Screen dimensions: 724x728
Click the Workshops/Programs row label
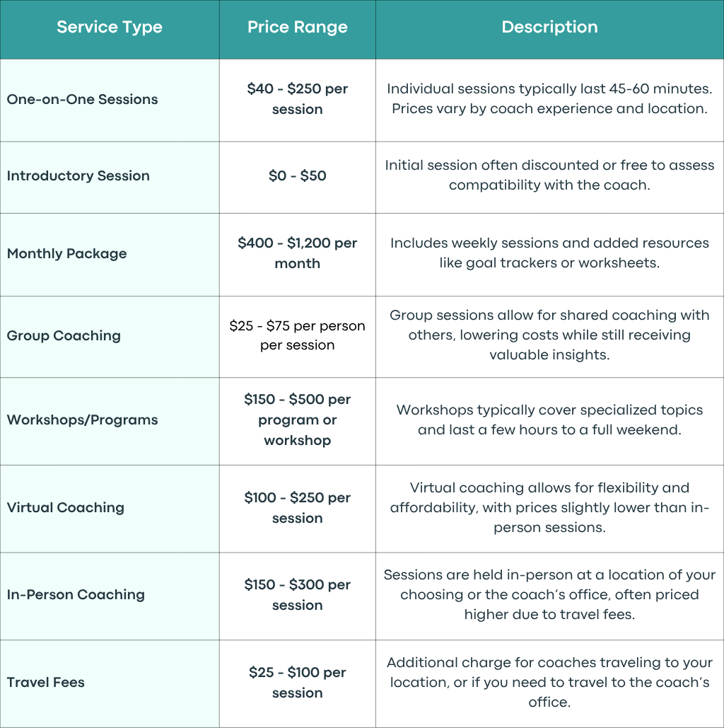pos(82,420)
